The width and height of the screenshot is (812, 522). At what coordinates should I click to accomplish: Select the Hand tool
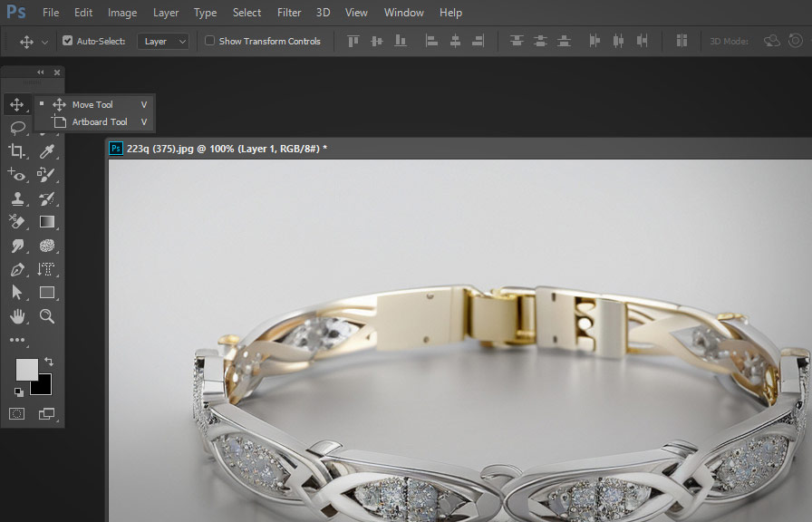[x=16, y=316]
